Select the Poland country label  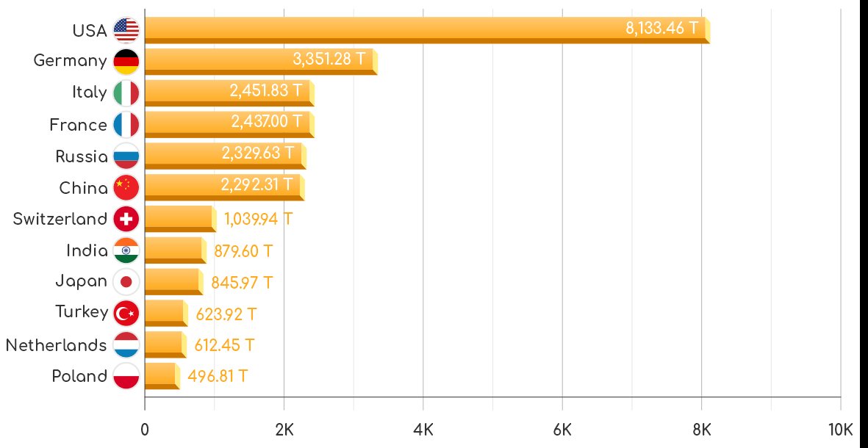coord(79,376)
